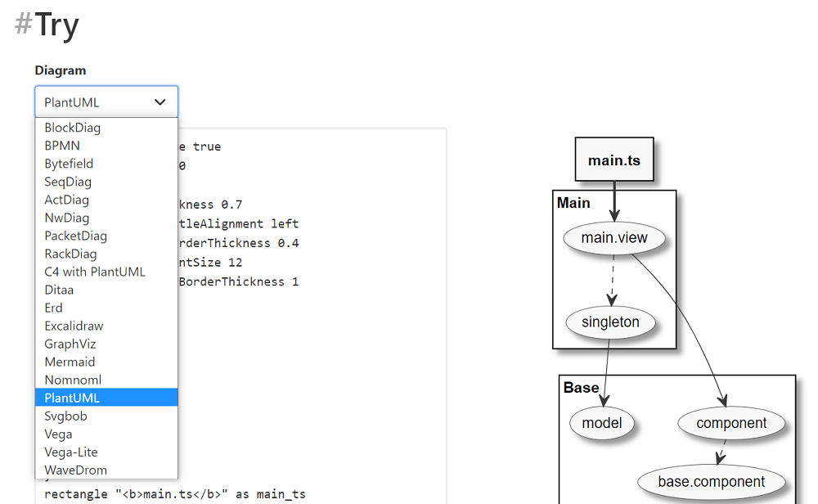Pick Ditaa in the diagram list
818x504 pixels.
pos(59,290)
